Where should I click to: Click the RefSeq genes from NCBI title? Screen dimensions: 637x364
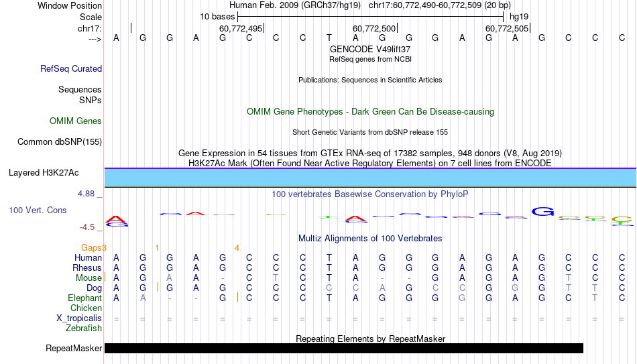[371, 59]
